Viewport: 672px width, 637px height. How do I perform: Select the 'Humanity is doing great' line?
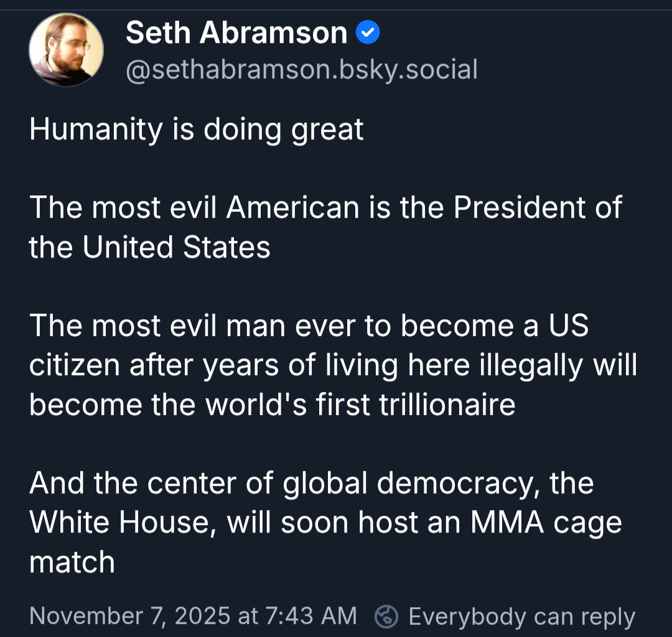point(196,129)
